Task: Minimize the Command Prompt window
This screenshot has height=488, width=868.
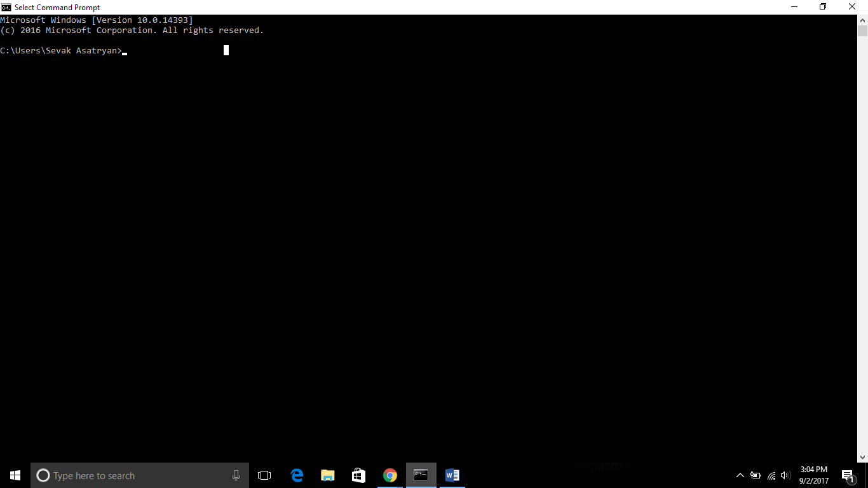Action: pos(794,7)
